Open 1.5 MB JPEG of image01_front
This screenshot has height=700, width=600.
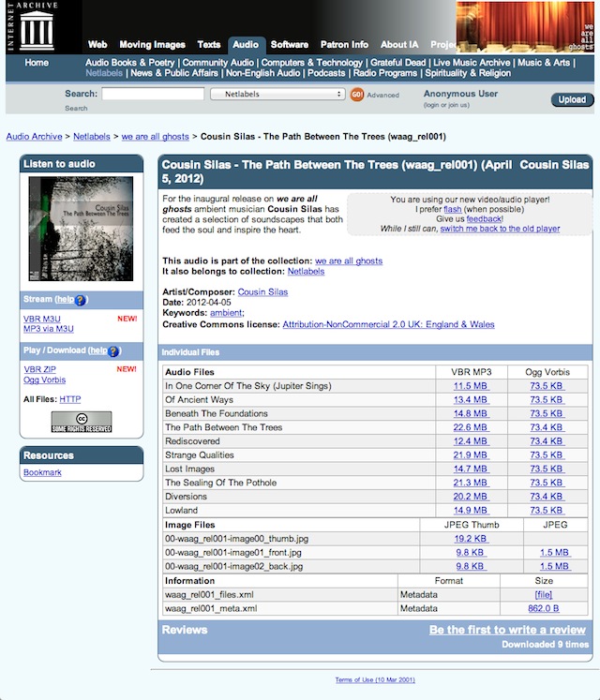(x=555, y=553)
